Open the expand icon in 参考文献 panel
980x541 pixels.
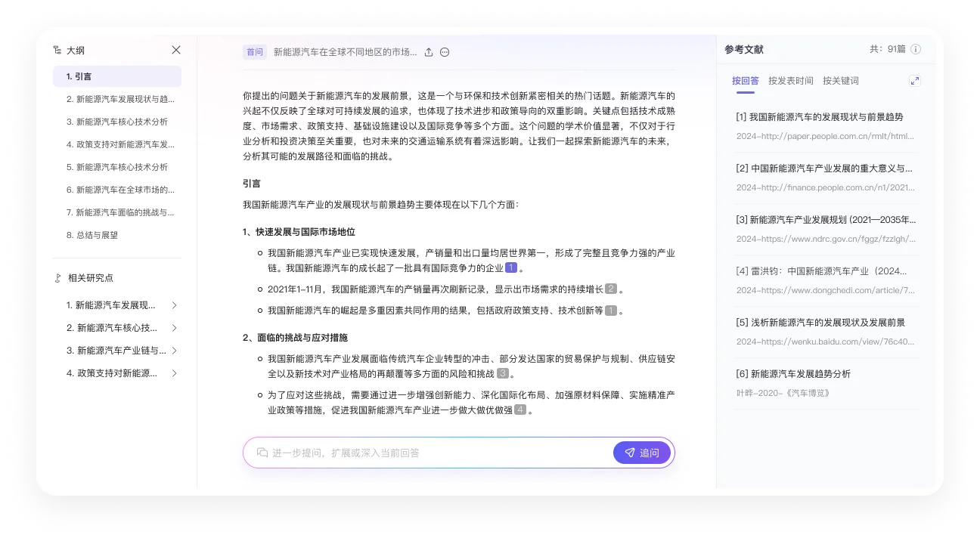pyautogui.click(x=915, y=80)
